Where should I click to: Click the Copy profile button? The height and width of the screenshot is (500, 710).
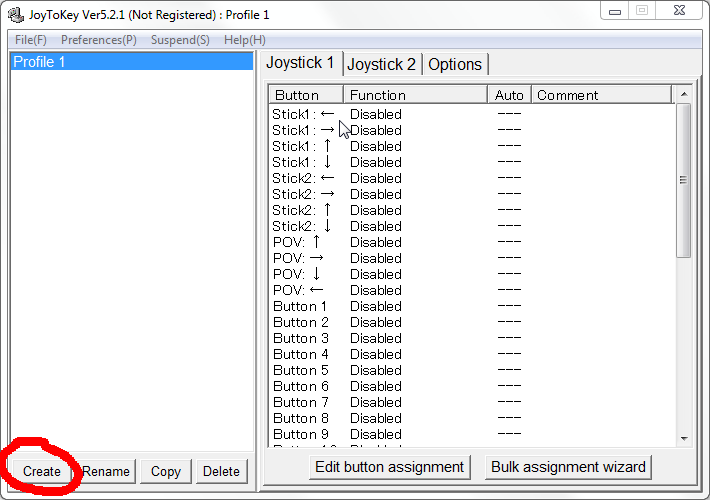[166, 471]
